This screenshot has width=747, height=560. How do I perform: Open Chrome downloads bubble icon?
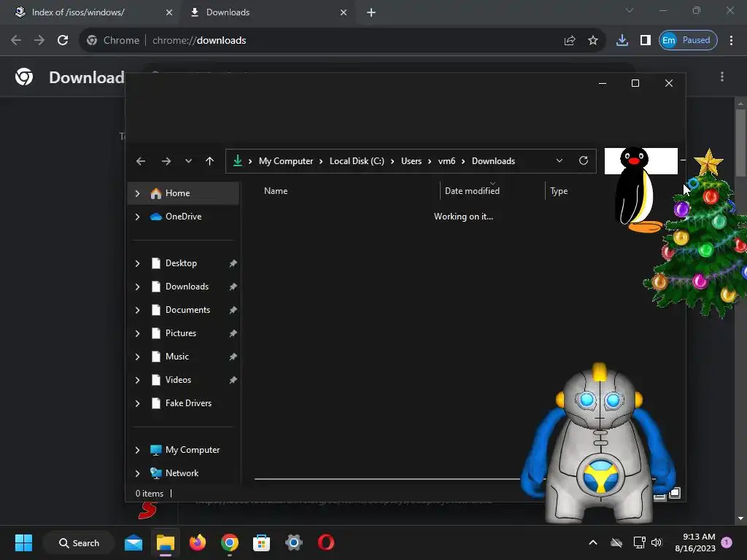coord(622,41)
